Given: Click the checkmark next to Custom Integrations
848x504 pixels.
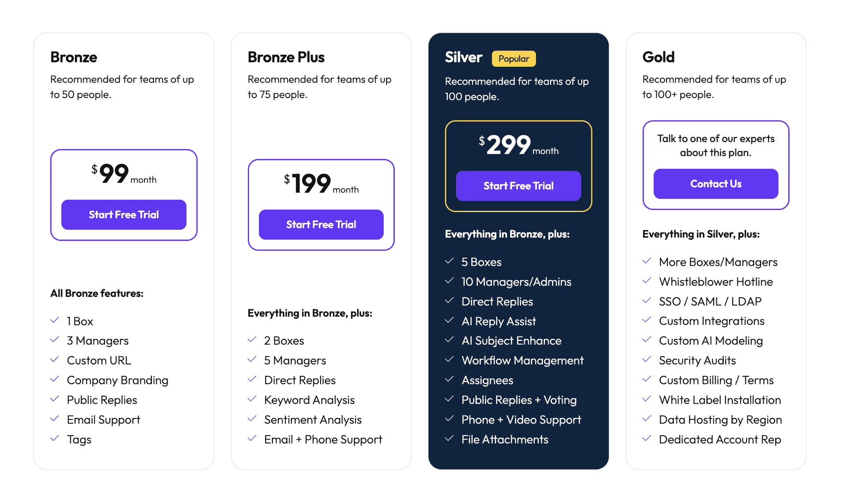Looking at the screenshot, I should [647, 320].
